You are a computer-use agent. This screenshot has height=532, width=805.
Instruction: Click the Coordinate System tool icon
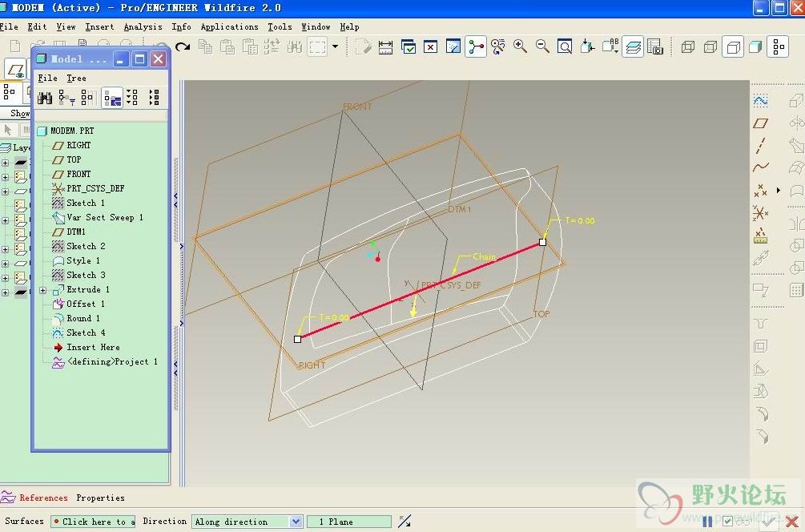760,212
